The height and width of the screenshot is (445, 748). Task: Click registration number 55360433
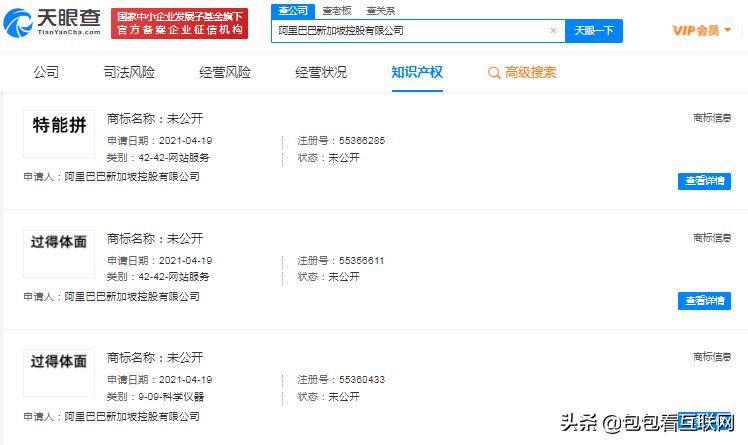[x=362, y=380]
